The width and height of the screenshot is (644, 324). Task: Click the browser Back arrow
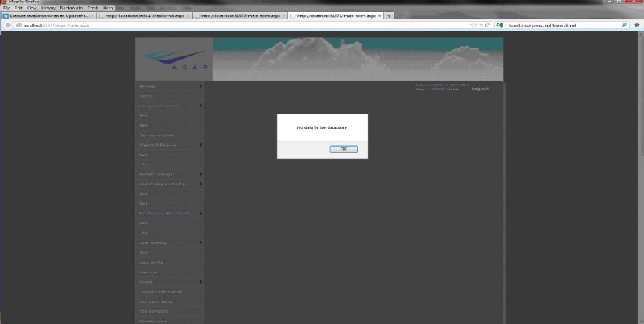(x=8, y=26)
